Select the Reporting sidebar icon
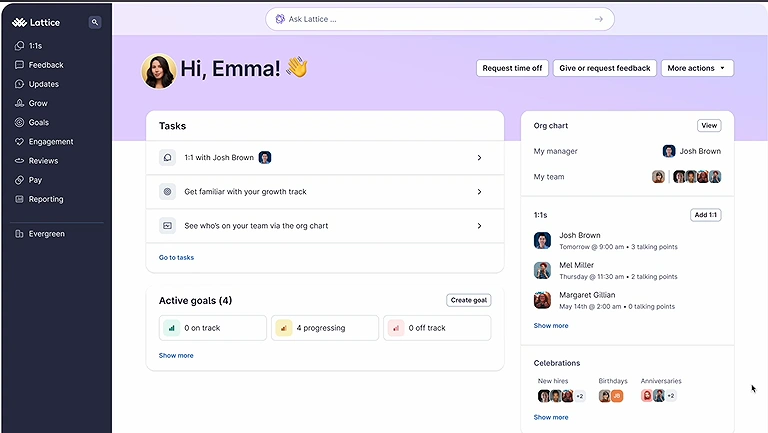The image size is (768, 433). click(20, 199)
